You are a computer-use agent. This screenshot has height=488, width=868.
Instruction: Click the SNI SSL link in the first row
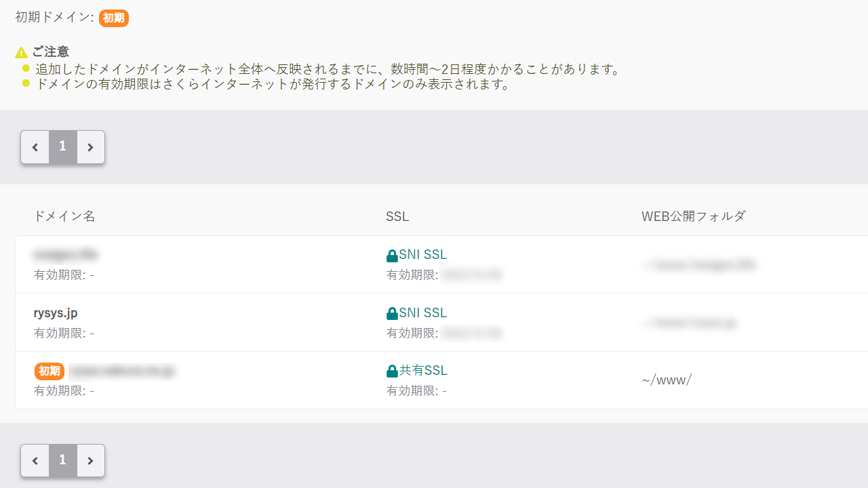point(423,255)
